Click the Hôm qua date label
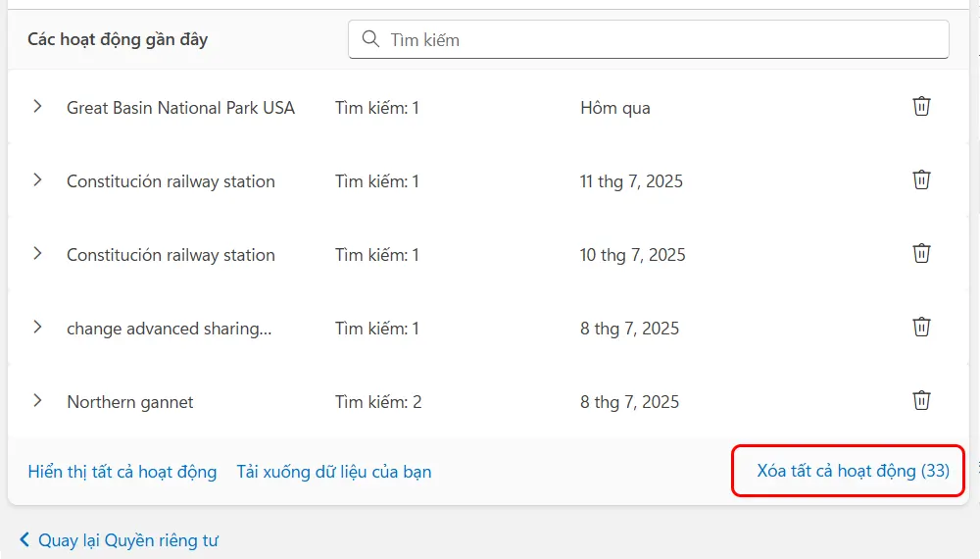The image size is (980, 559). click(614, 108)
